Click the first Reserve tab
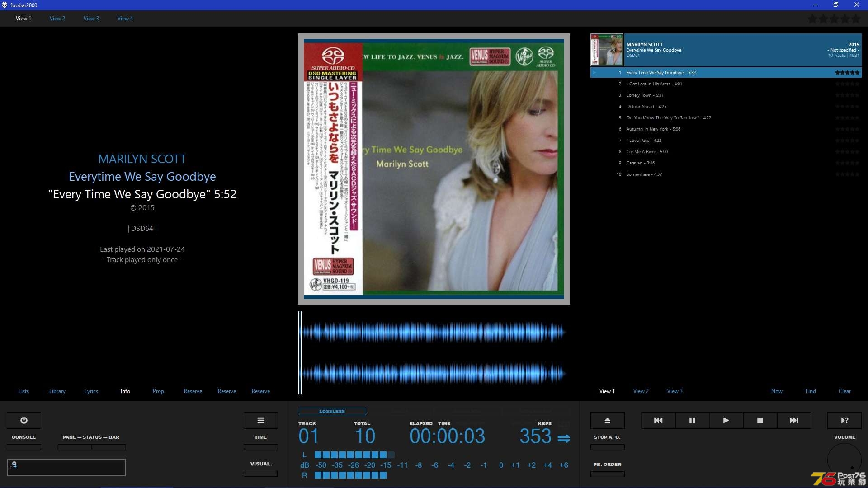The width and height of the screenshot is (868, 488). click(193, 391)
